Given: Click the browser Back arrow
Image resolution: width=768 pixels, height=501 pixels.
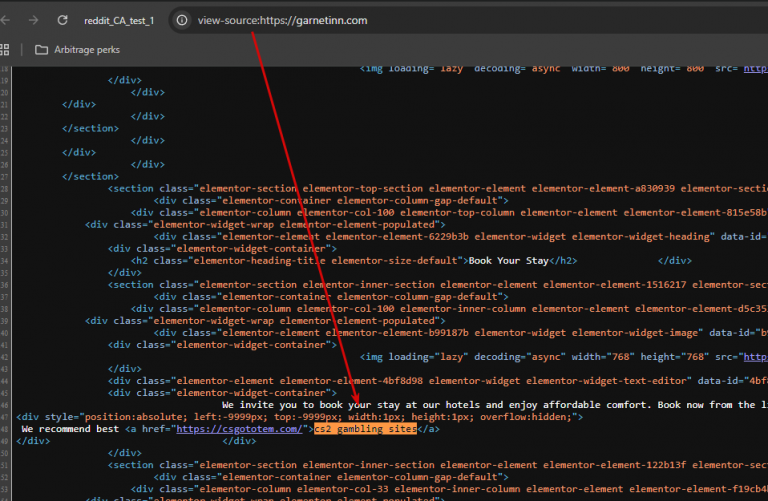Looking at the screenshot, I should pos(5,20).
